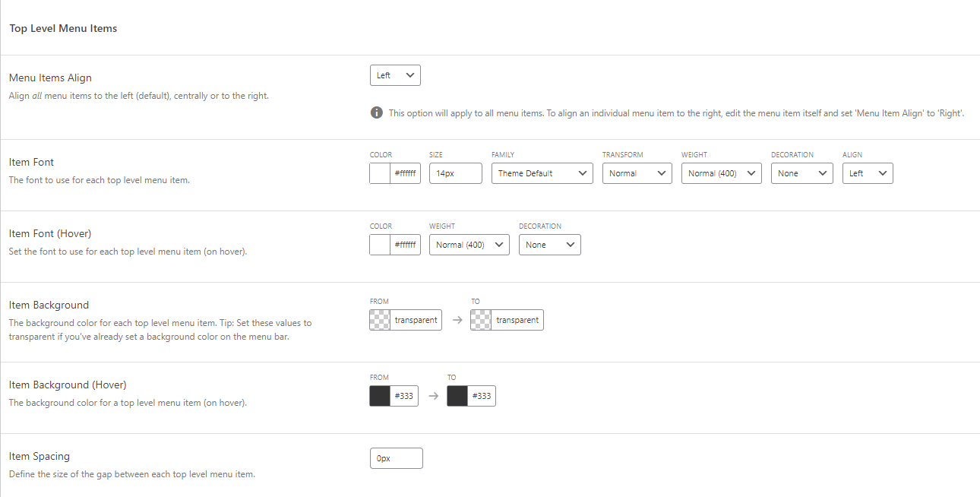Click the Item Background FROM transparent swatch
980x497 pixels.
379,319
